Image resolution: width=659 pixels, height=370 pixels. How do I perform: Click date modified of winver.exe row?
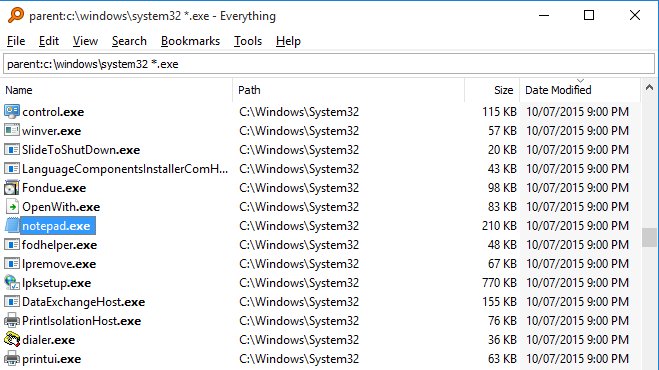coord(577,131)
